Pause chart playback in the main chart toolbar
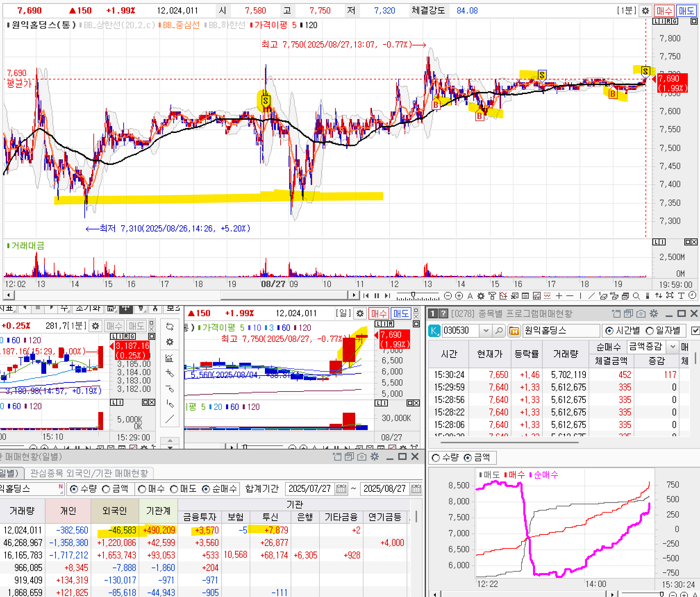The width and height of the screenshot is (700, 597). [377, 296]
